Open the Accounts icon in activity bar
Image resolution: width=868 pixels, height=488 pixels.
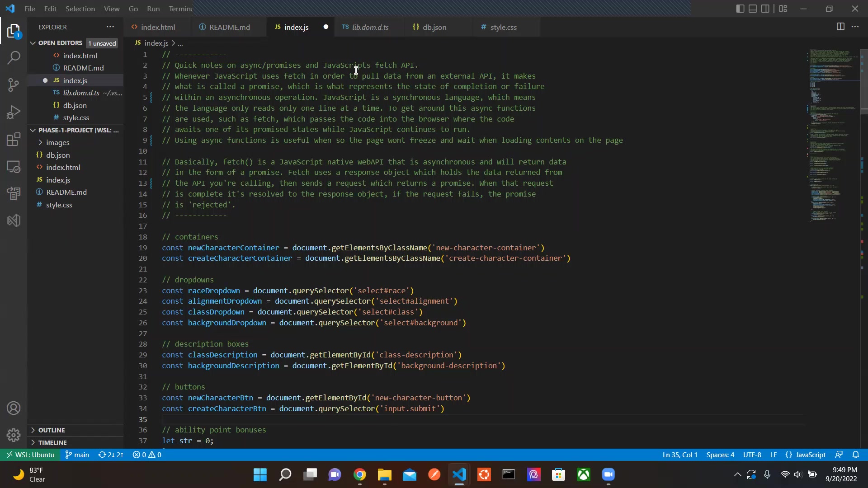point(14,408)
